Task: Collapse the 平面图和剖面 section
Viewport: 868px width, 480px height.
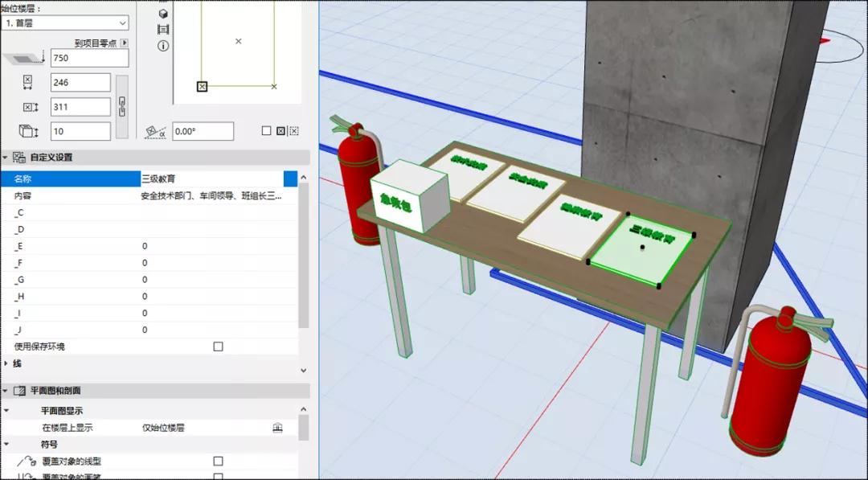Action: point(6,391)
